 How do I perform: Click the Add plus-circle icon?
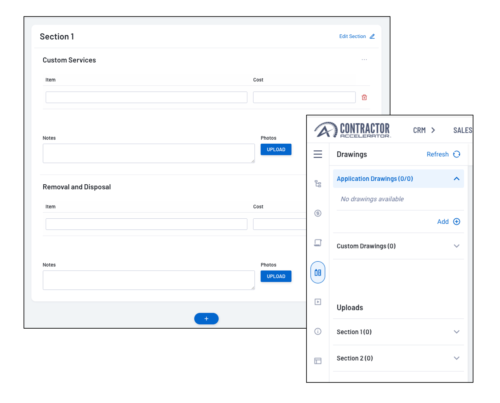(457, 221)
